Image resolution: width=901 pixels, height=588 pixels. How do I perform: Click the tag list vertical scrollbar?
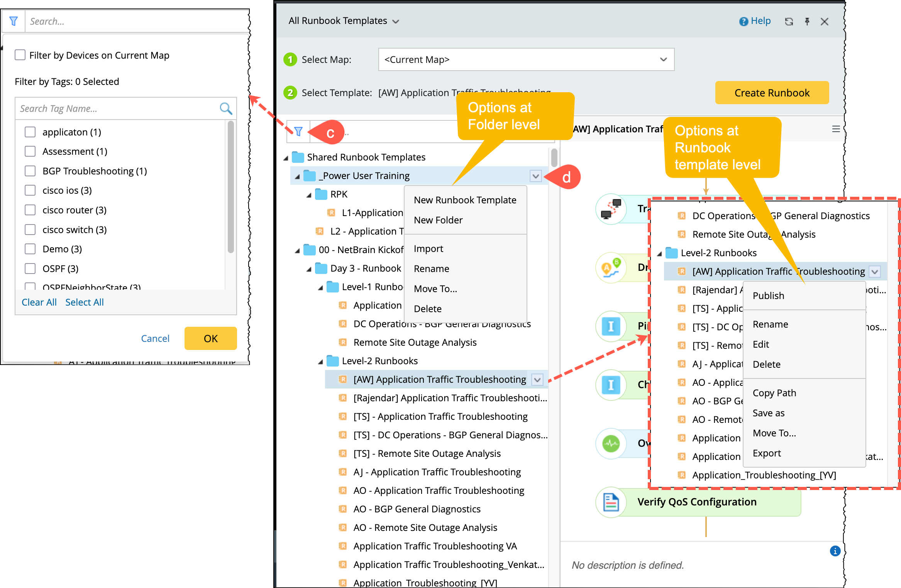pyautogui.click(x=230, y=187)
